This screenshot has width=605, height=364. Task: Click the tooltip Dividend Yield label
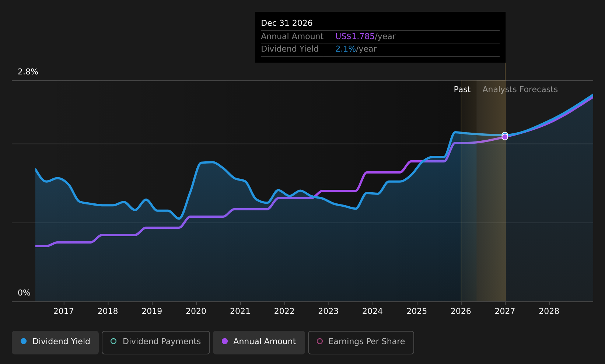coord(290,49)
